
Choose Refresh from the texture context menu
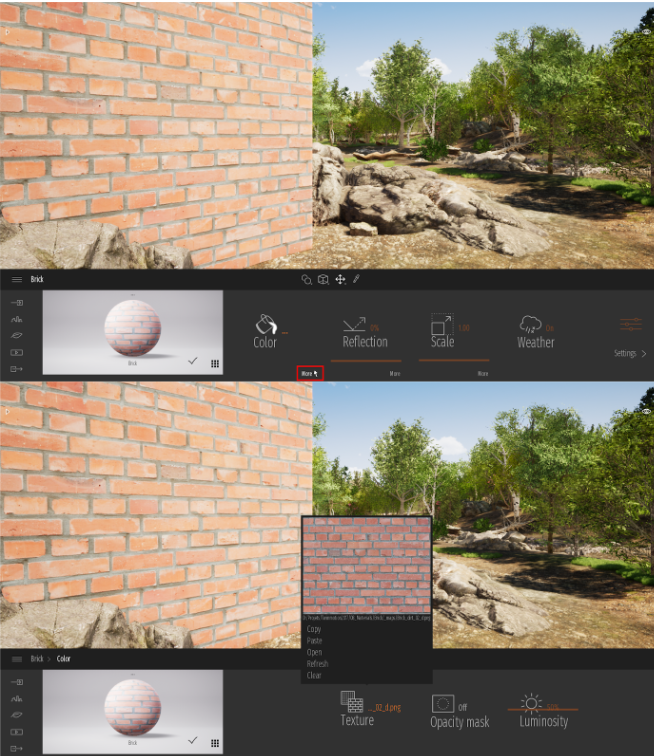(317, 664)
